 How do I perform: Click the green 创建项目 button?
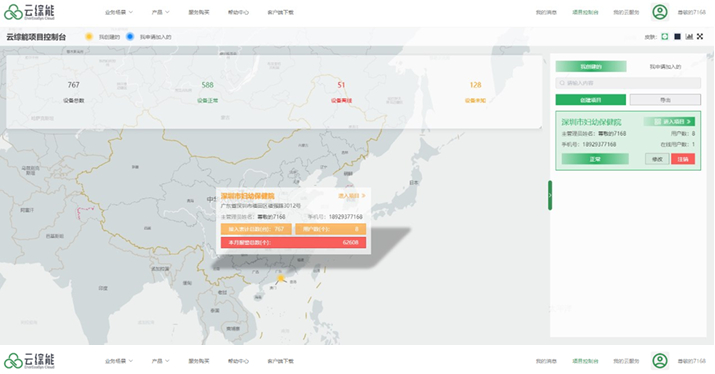tap(591, 100)
